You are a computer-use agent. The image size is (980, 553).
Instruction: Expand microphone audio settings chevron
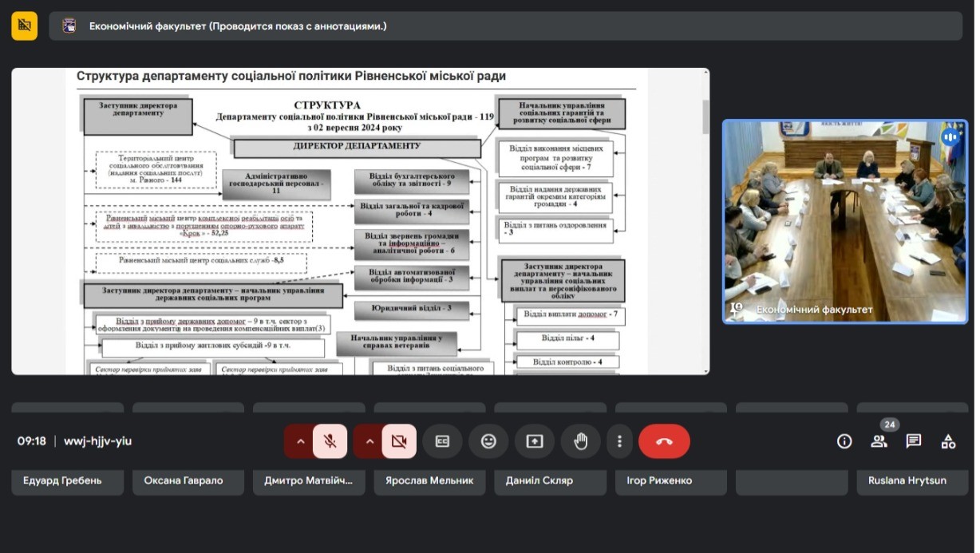tap(299, 441)
